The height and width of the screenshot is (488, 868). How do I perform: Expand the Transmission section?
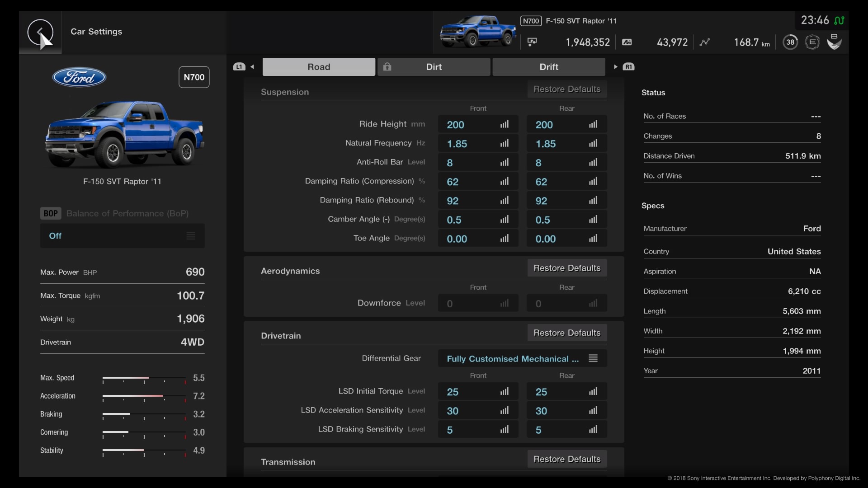[x=288, y=461]
